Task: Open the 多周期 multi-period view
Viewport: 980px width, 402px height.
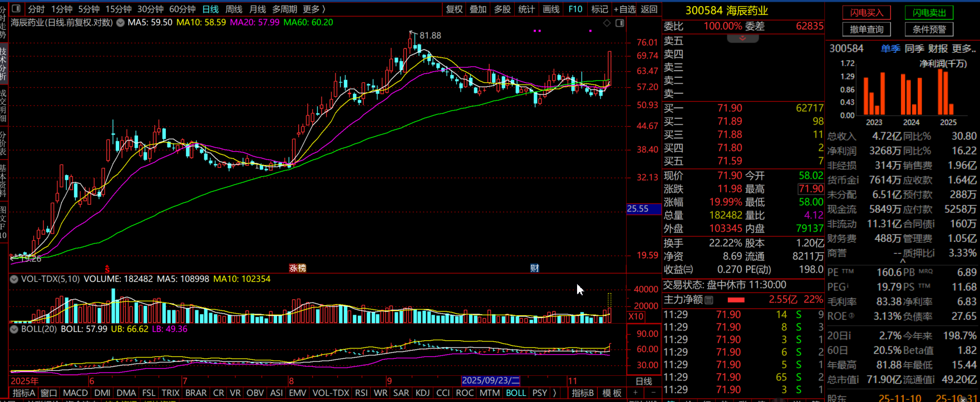Action: point(284,9)
